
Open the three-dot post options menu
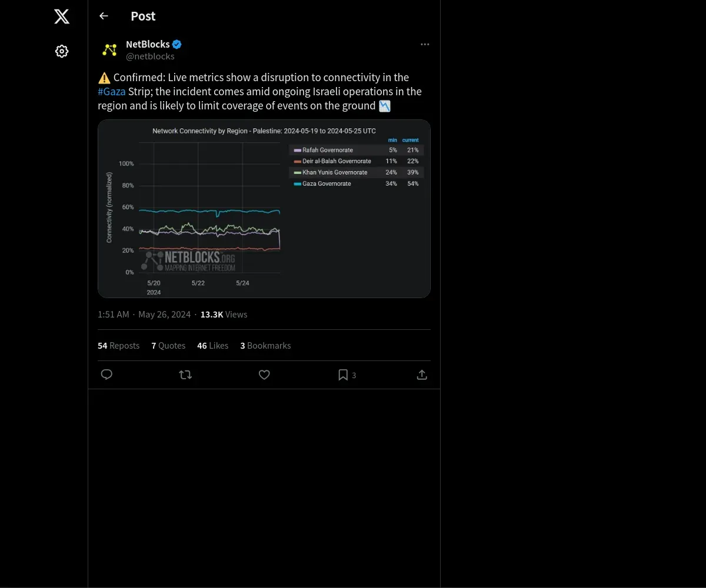(425, 45)
